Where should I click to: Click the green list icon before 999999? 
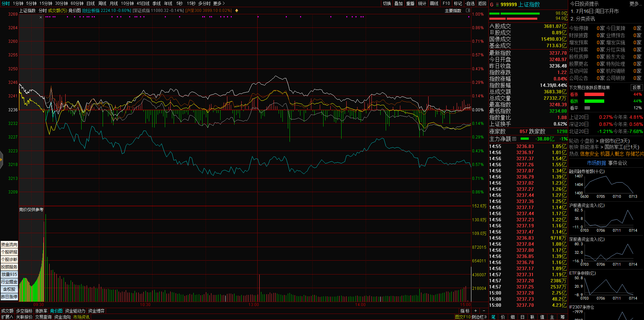tap(497, 5)
